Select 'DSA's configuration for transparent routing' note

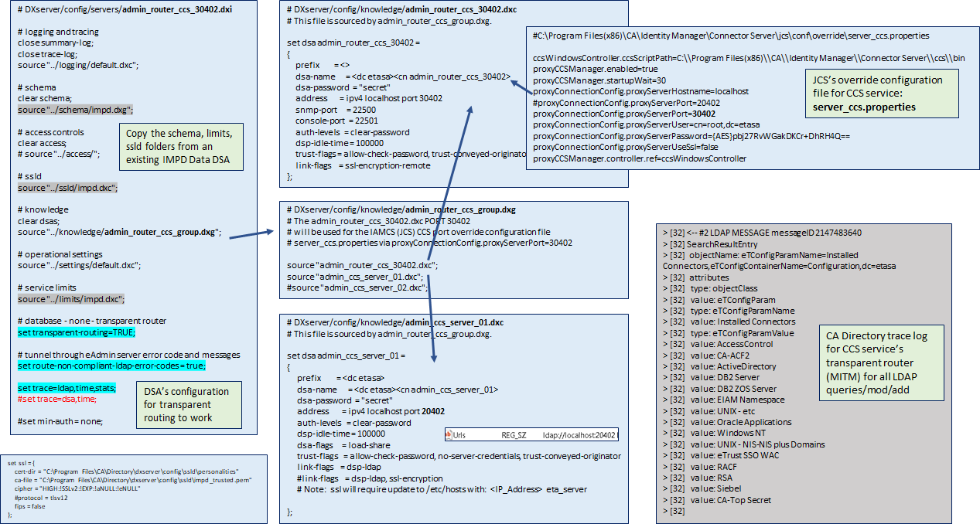(188, 405)
